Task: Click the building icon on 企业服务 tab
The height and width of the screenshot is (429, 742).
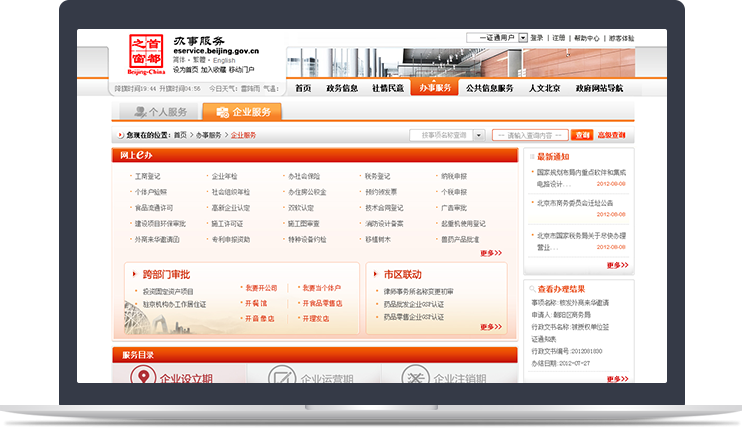Action: point(221,112)
